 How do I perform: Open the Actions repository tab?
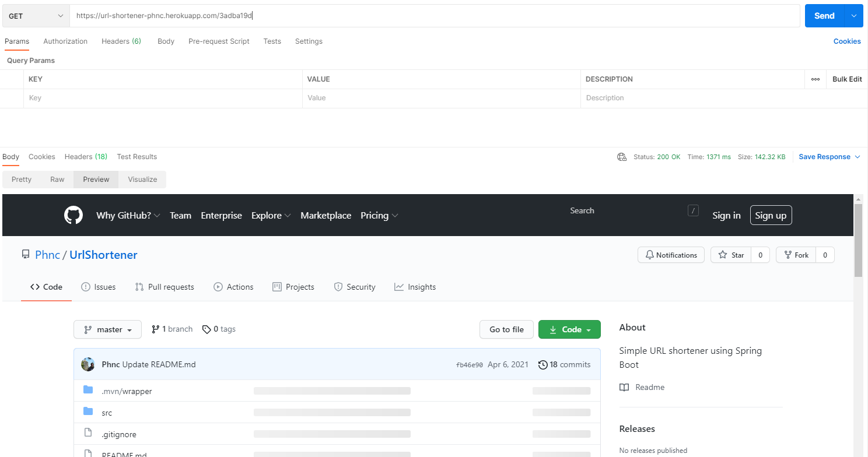point(233,287)
